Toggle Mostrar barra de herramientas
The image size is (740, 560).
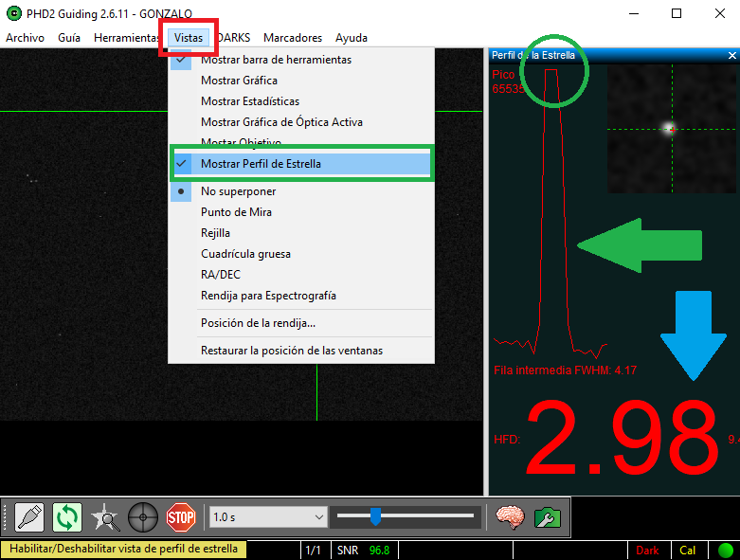301,60
